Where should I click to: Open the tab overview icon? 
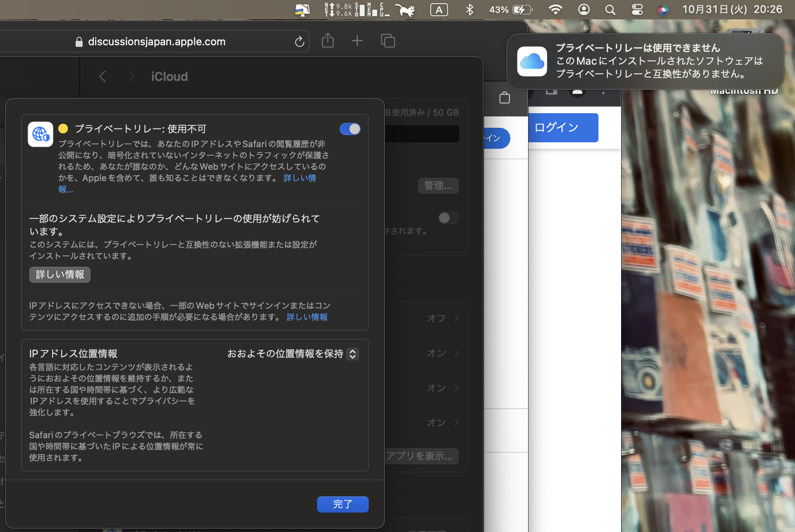click(x=387, y=41)
